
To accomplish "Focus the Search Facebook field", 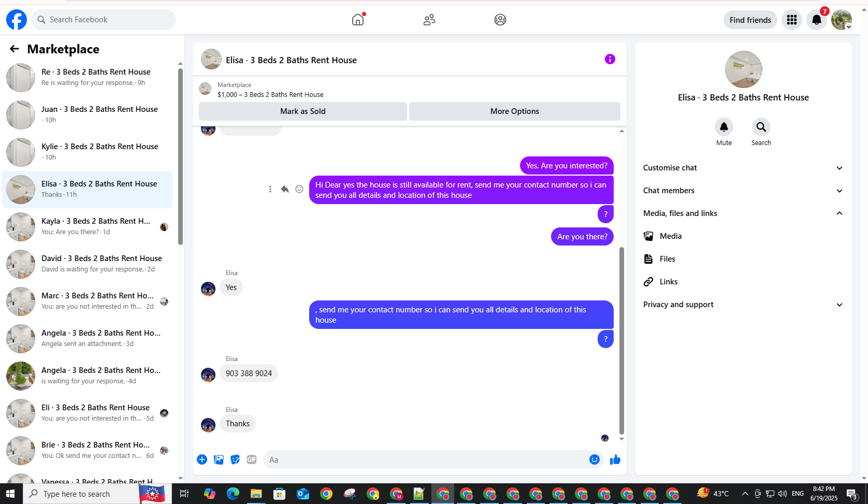I will point(104,20).
